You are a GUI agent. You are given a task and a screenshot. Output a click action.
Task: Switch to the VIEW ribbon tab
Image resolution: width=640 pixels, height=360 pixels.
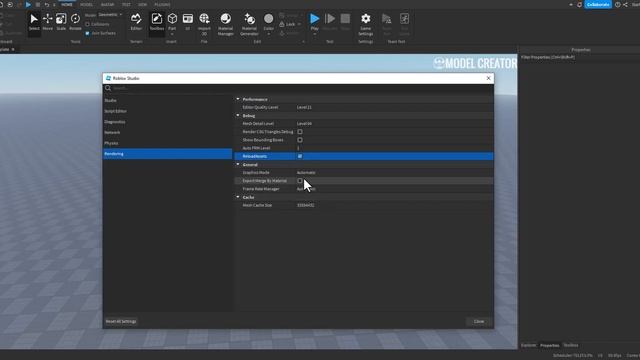142,4
